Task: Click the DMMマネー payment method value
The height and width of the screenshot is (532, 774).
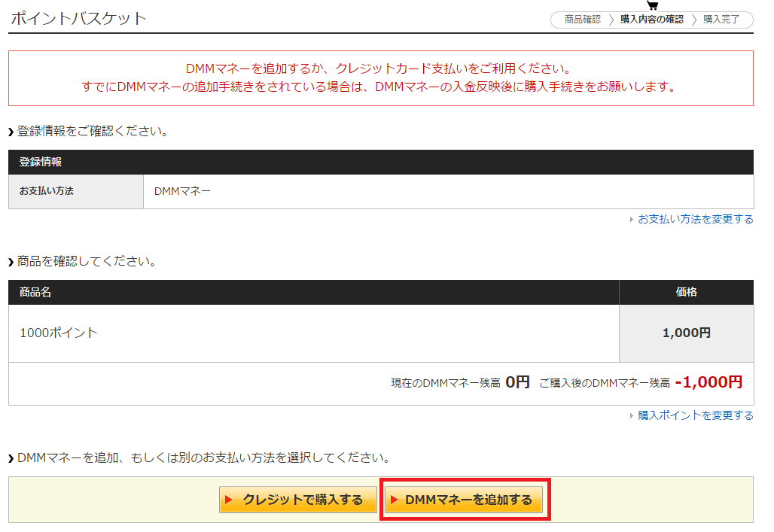Action: click(182, 191)
